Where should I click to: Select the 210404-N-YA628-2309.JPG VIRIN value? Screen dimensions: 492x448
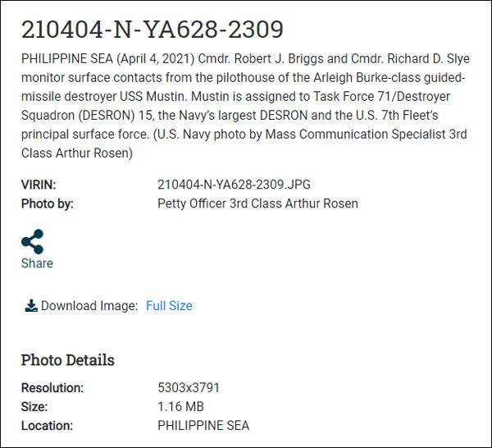point(234,185)
